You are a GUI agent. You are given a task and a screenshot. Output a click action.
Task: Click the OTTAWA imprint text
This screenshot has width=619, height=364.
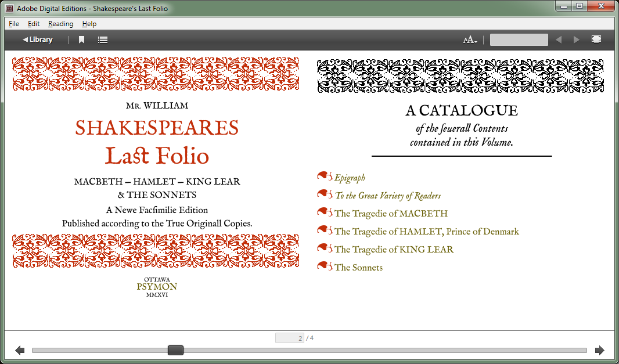coord(157,279)
